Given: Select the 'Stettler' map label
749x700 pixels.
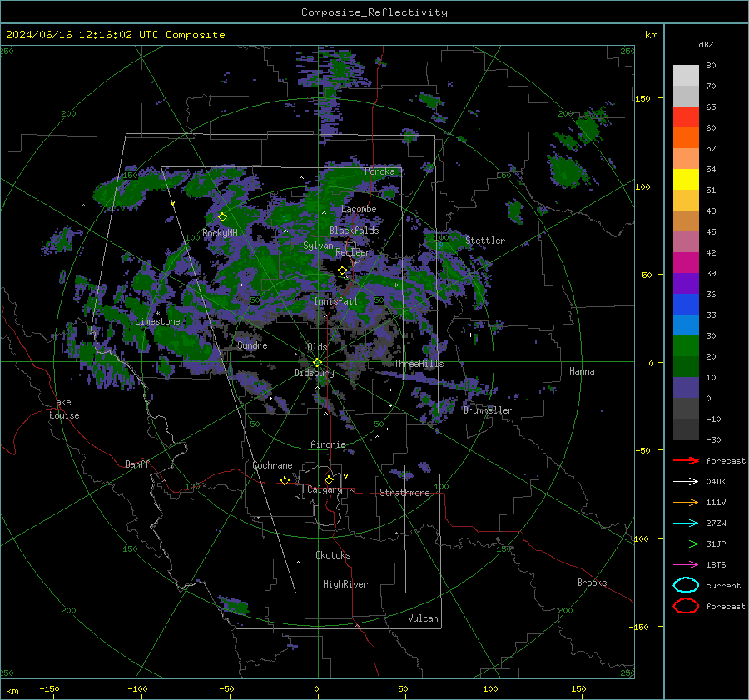Looking at the screenshot, I should tap(485, 241).
